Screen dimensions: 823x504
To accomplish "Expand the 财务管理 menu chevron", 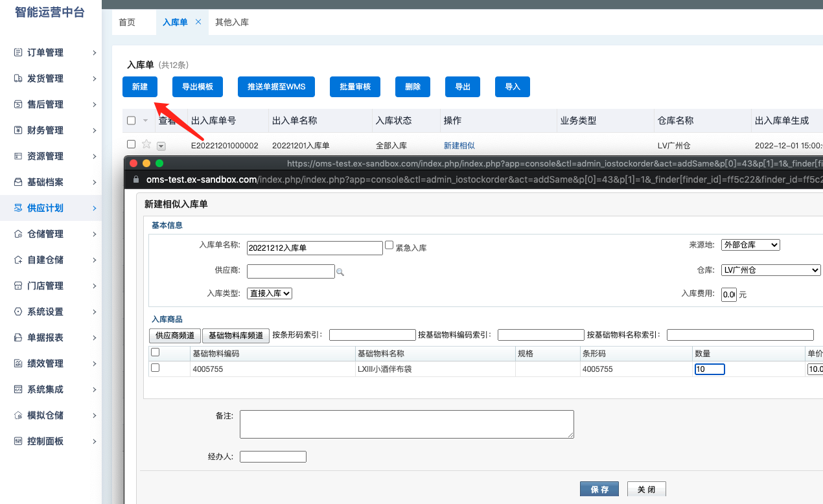I will [95, 130].
